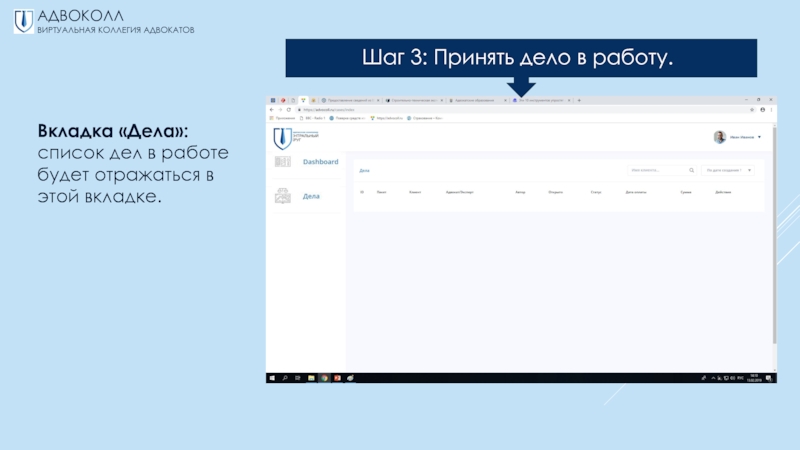Click the magnifier icon in the search field

tap(691, 171)
